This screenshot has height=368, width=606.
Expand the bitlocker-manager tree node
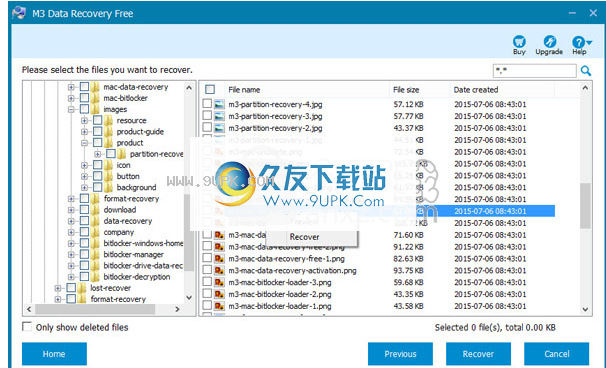coord(71,255)
